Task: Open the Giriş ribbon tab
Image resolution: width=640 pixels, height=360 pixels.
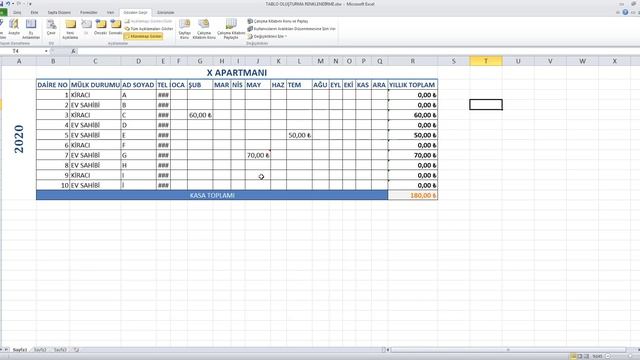Action: 17,13
